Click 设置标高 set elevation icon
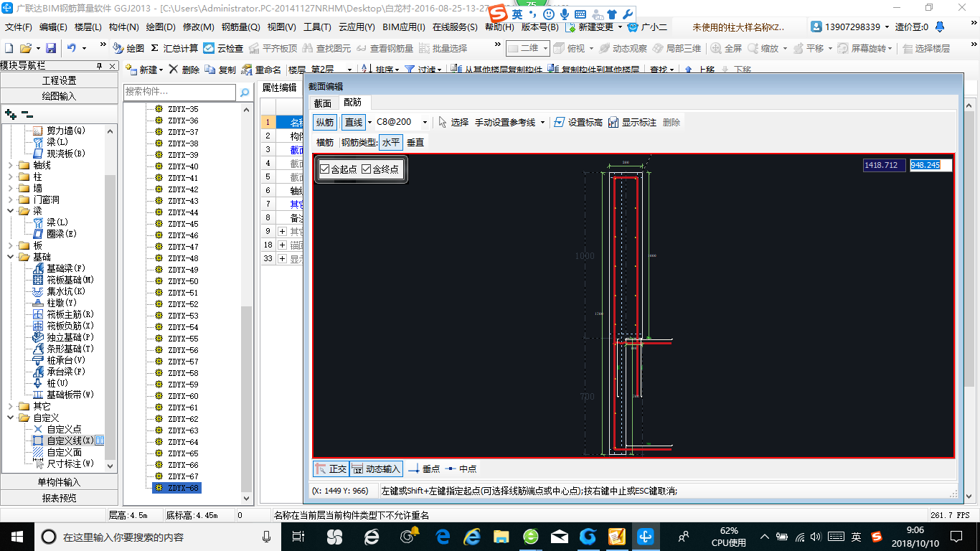The width and height of the screenshot is (980, 551). coord(578,122)
